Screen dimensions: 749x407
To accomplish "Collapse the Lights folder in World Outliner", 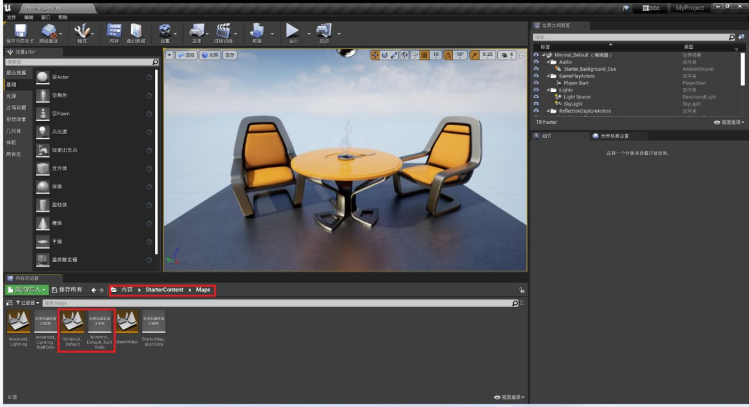I will 546,90.
